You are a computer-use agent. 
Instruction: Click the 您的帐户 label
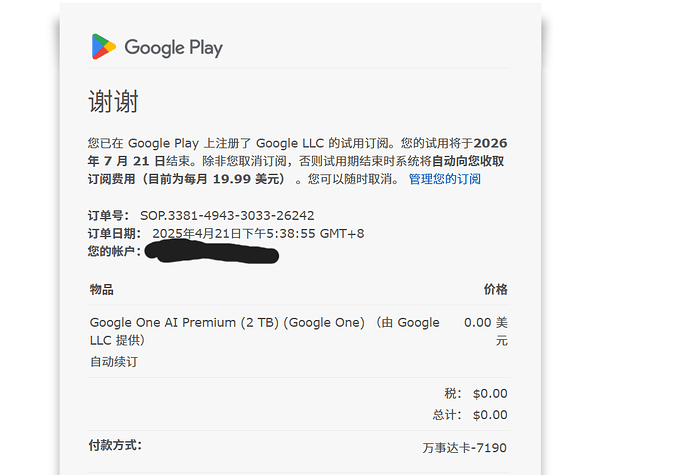click(x=114, y=251)
